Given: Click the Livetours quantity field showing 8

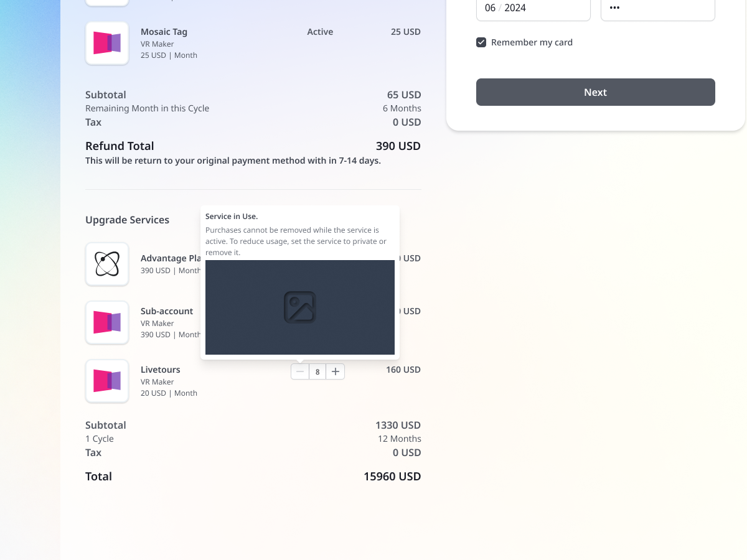Looking at the screenshot, I should tap(317, 371).
